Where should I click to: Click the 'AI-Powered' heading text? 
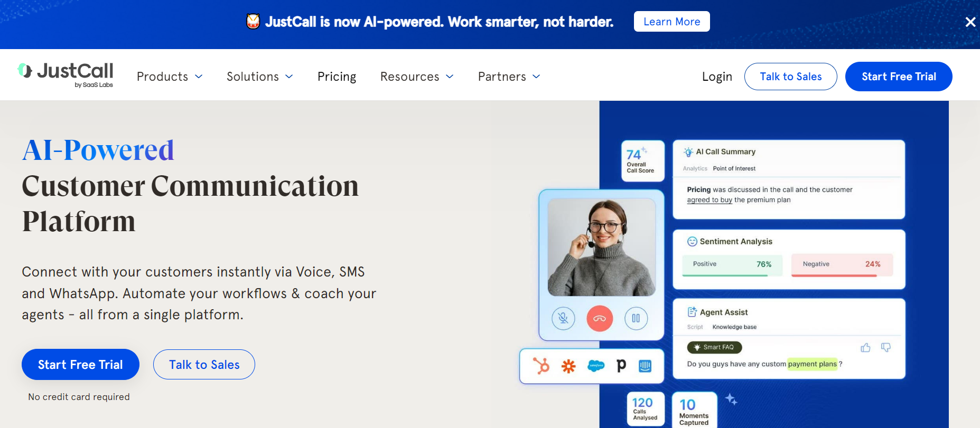98,150
